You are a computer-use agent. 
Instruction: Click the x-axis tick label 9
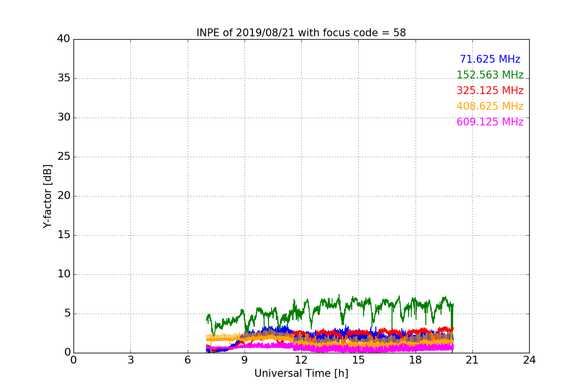(x=245, y=360)
